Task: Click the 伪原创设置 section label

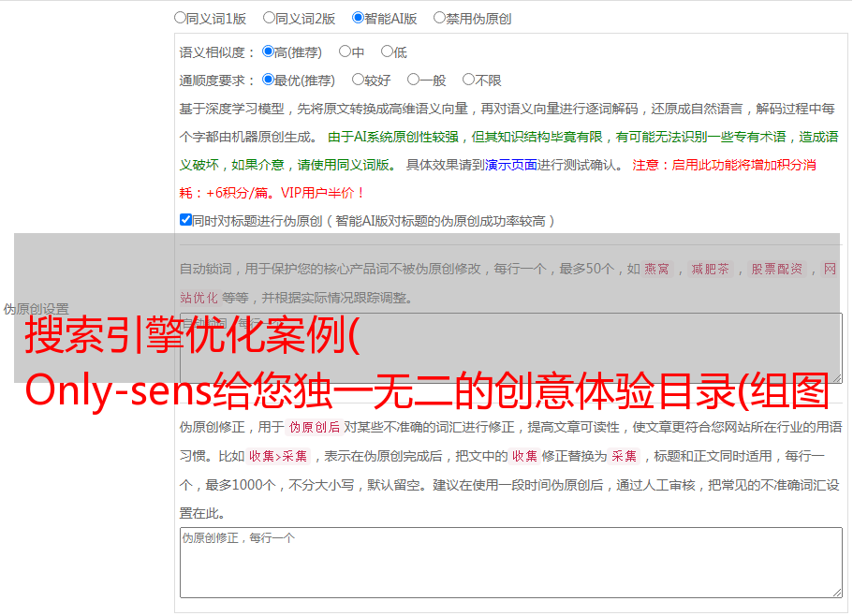Action: (x=36, y=309)
